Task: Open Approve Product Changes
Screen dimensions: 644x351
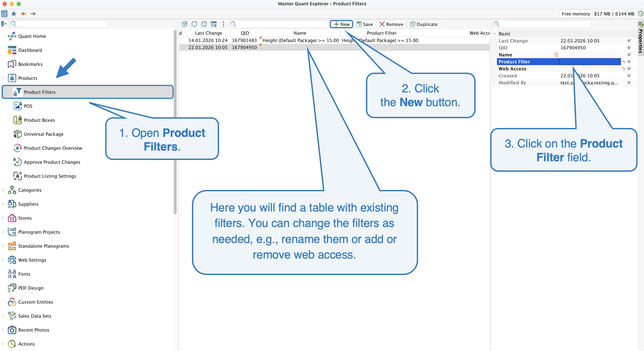Action: pos(52,162)
